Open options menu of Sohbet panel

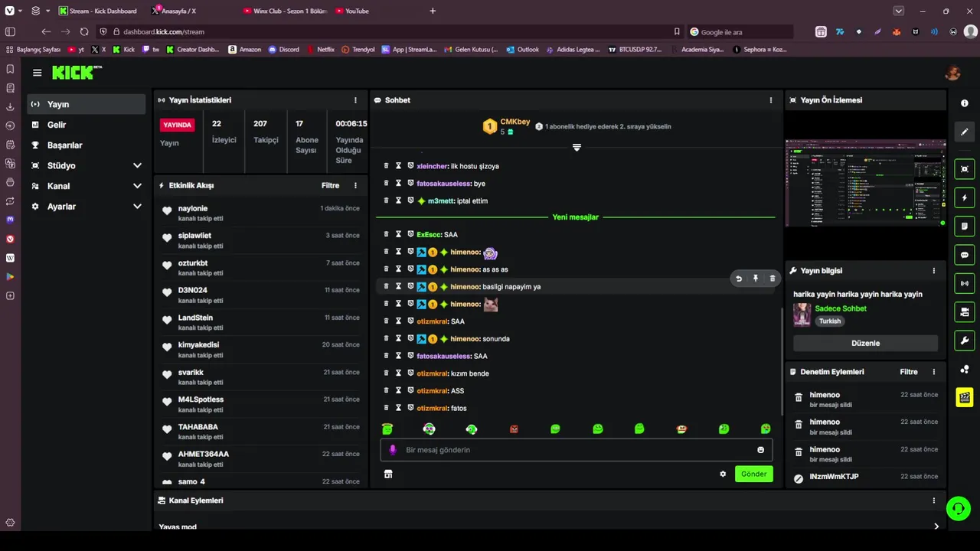771,100
